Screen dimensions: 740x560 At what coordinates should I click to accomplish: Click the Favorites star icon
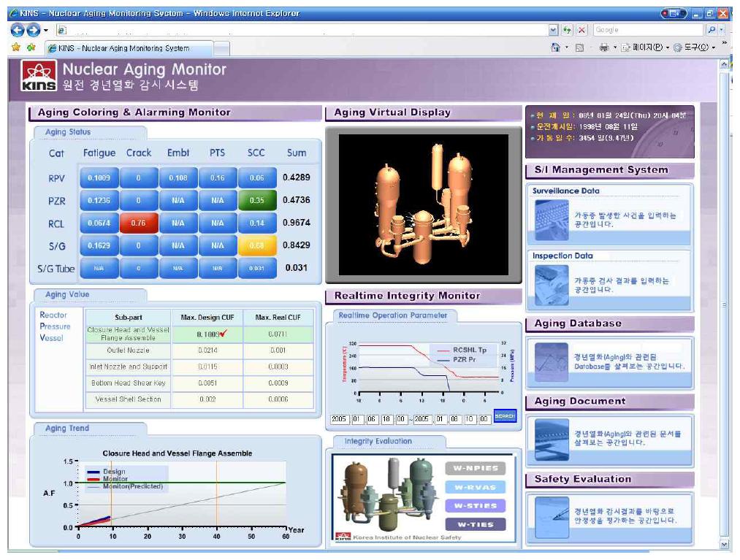click(x=15, y=48)
